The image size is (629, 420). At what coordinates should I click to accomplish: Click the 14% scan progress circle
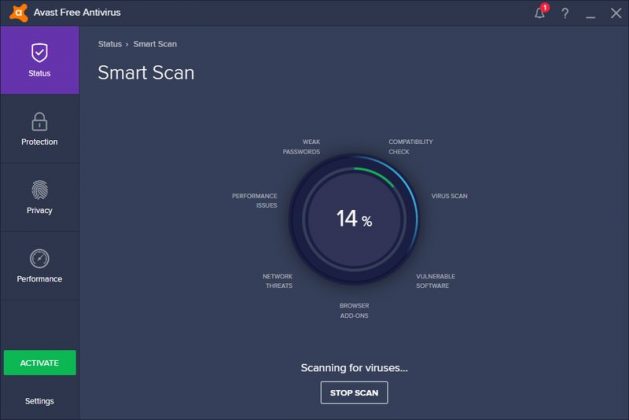353,219
